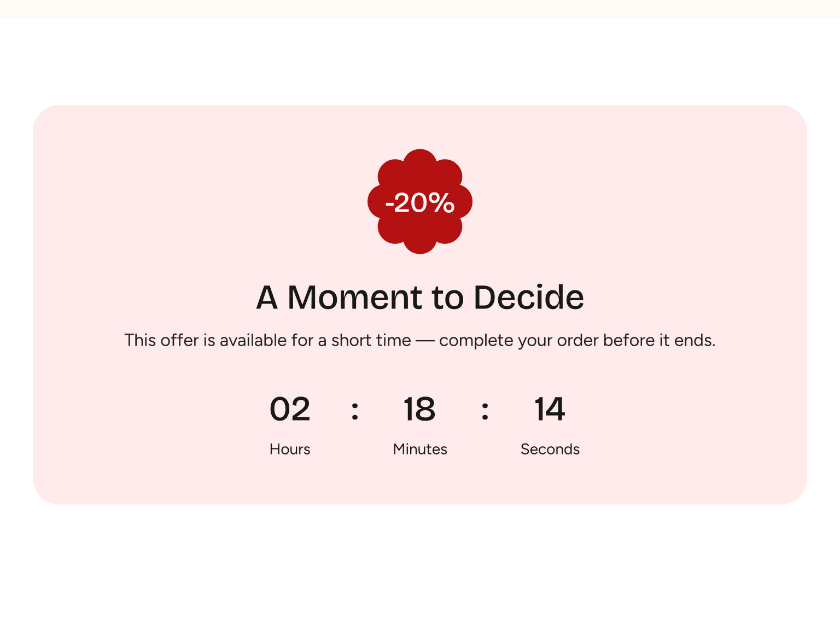The image size is (840, 630).
Task: Click the minutes countdown value 18
Action: click(419, 409)
